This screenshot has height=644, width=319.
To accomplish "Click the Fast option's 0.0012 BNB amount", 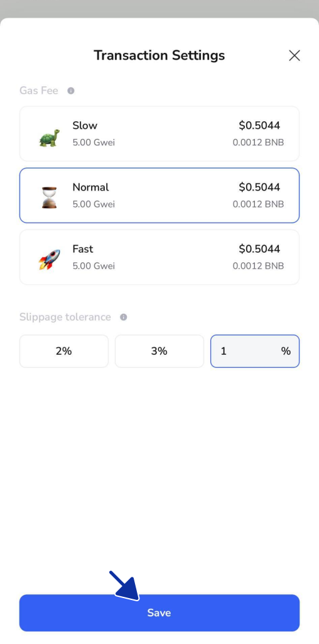I will pyautogui.click(x=258, y=266).
